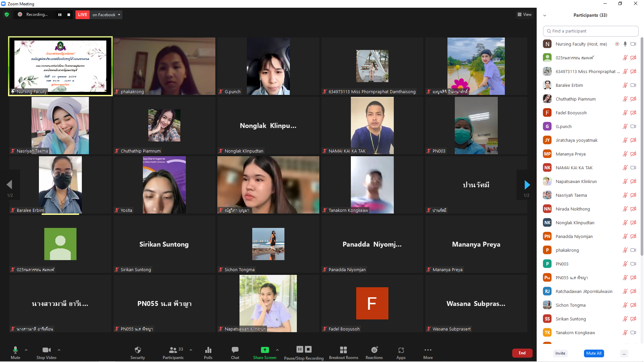Expand audio options arrow beside Mute

(26, 350)
